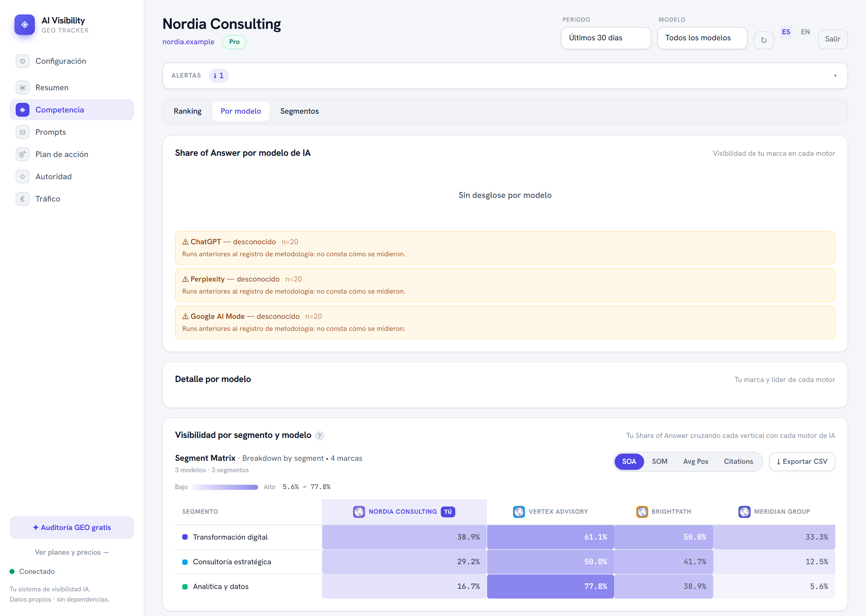
Task: Click the alerts info count badge
Action: 219,76
